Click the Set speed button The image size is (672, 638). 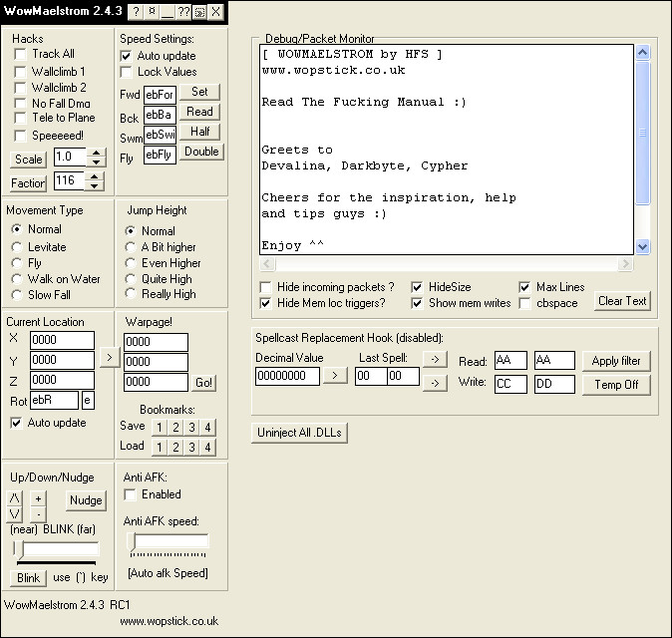click(x=199, y=92)
